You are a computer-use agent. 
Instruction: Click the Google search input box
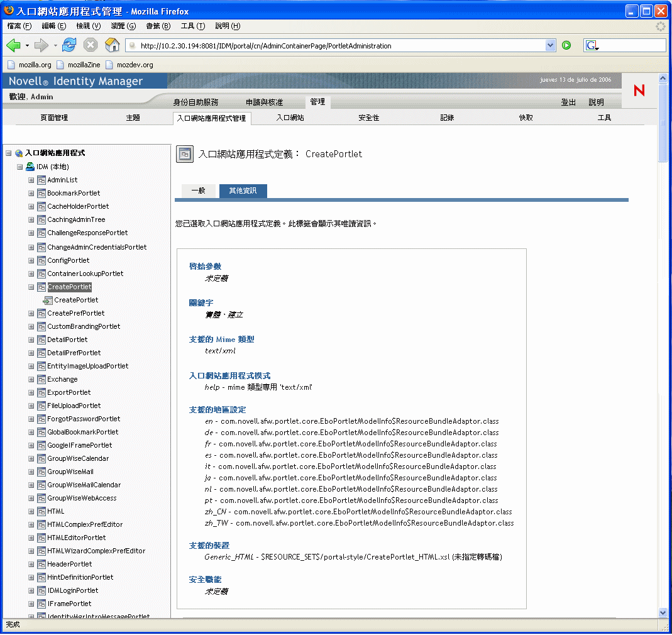[632, 45]
